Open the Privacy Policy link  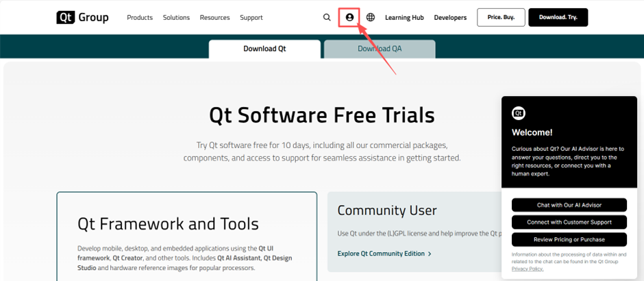click(528, 269)
